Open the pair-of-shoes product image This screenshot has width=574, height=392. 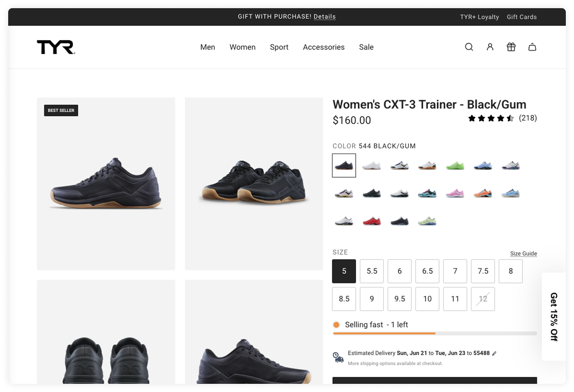pyautogui.click(x=254, y=184)
